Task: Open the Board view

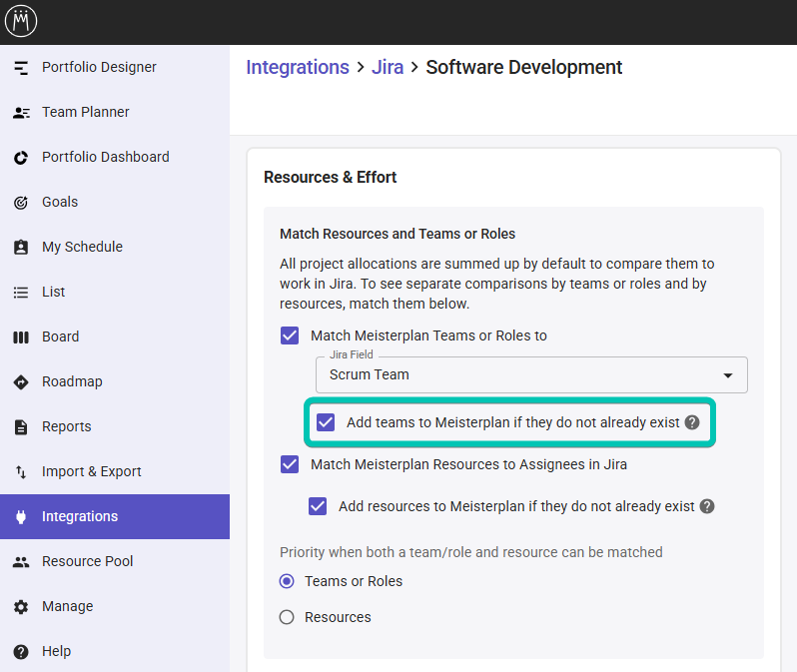Action: tap(115, 336)
